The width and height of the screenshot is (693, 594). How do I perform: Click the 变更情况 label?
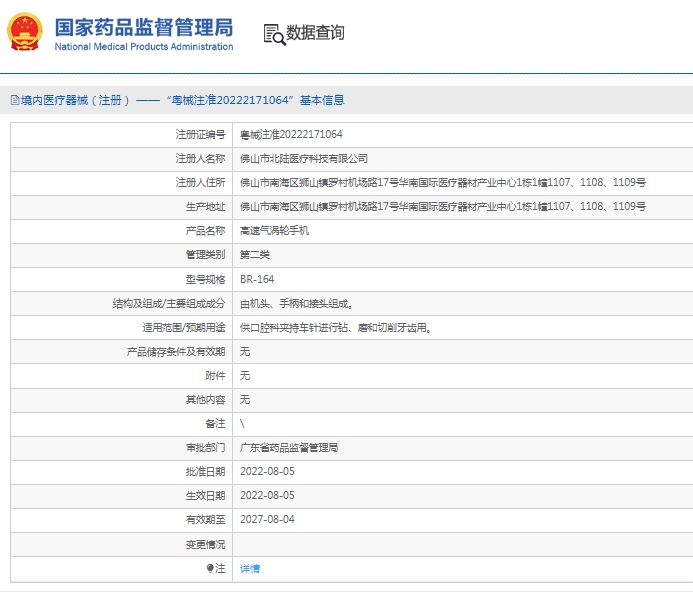tap(205, 544)
